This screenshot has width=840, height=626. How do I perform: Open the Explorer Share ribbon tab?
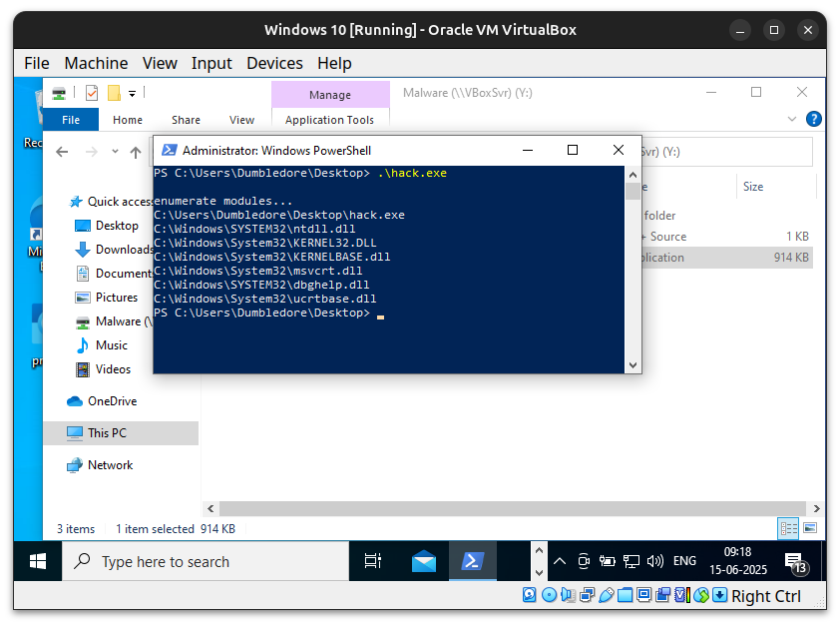(x=186, y=120)
